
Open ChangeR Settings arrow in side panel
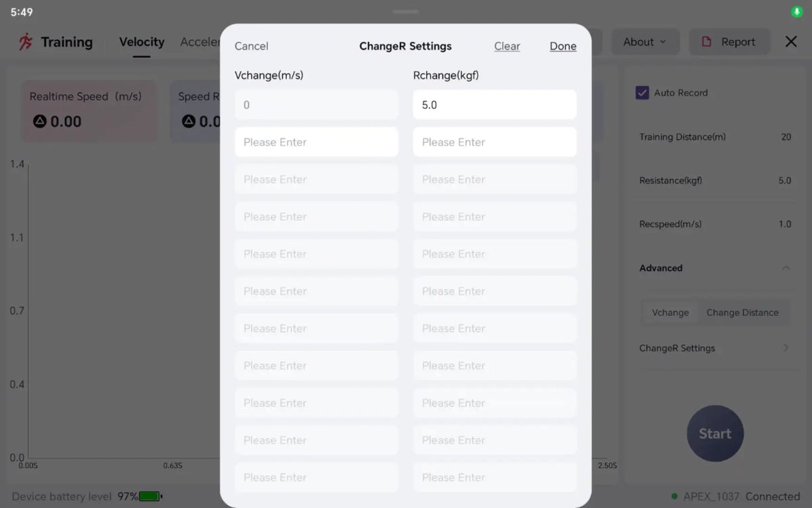coord(786,348)
